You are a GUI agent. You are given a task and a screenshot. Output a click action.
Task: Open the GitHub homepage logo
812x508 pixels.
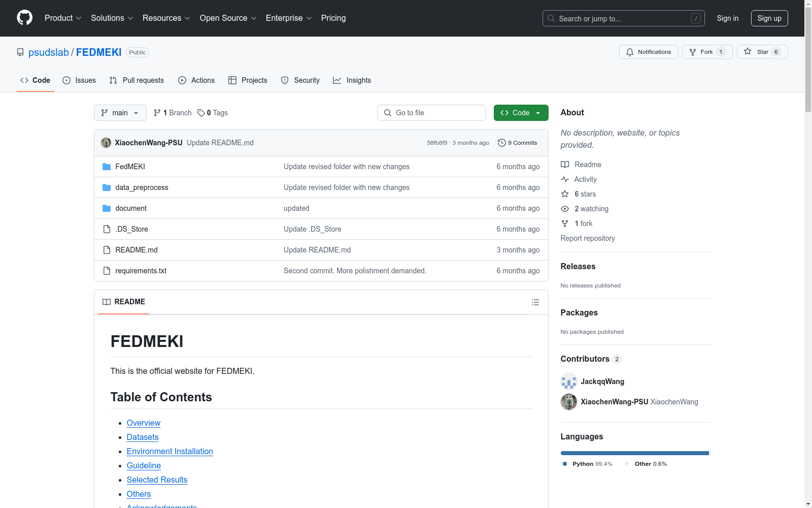coord(24,18)
